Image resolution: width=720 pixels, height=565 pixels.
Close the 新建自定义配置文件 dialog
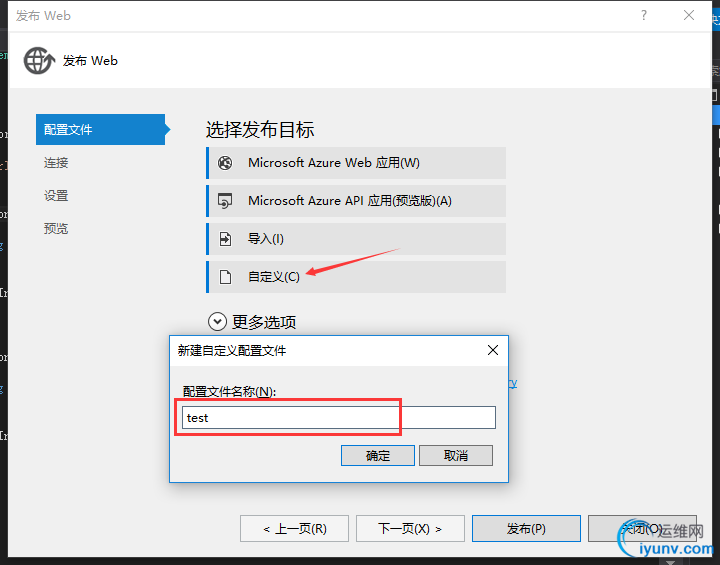[493, 350]
